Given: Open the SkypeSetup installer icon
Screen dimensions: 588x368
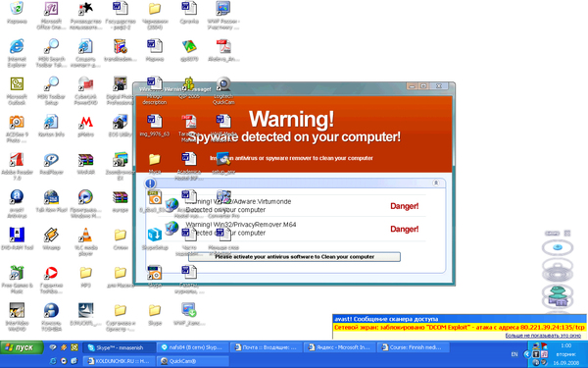Looking at the screenshot, I should point(155,236).
